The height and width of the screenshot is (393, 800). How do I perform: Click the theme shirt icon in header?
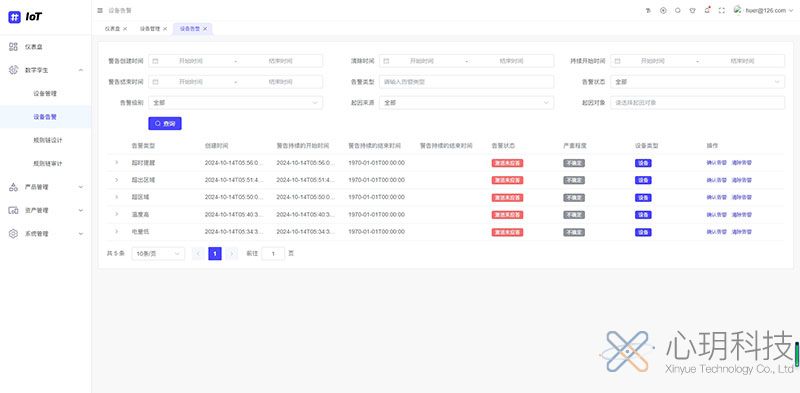tap(692, 10)
